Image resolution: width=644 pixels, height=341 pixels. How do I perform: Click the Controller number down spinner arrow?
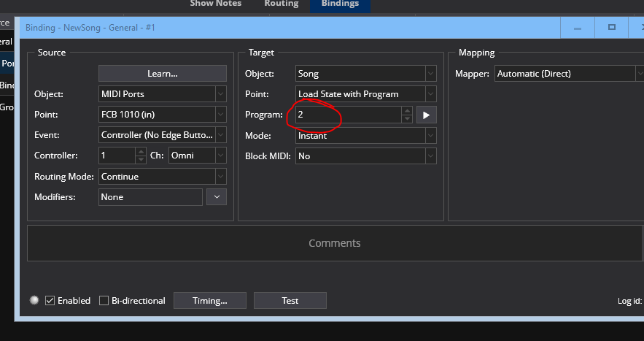tap(141, 159)
